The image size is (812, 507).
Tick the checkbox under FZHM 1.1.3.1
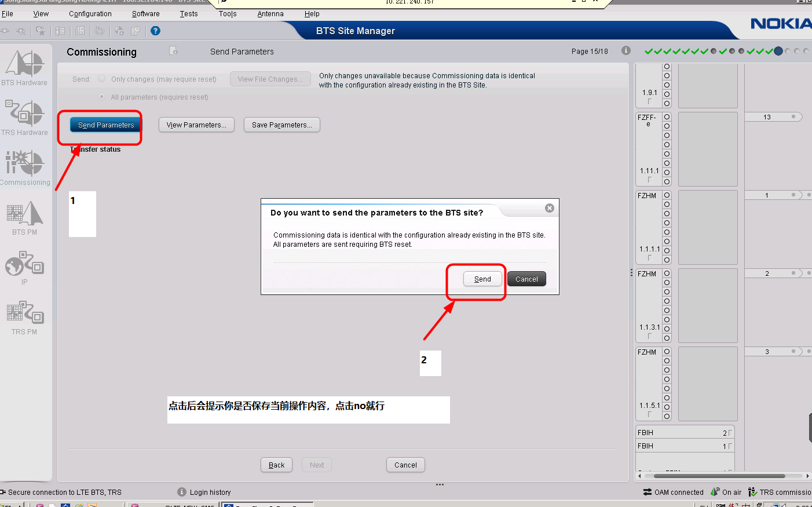pyautogui.click(x=649, y=336)
